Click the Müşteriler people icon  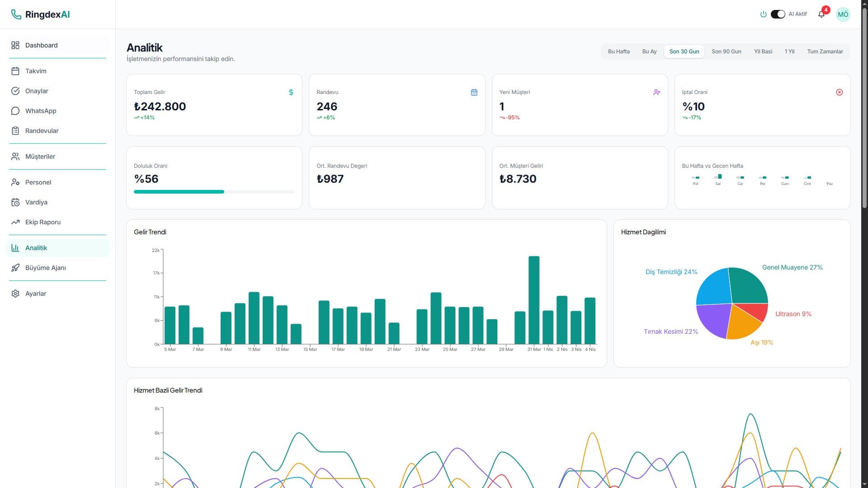15,156
